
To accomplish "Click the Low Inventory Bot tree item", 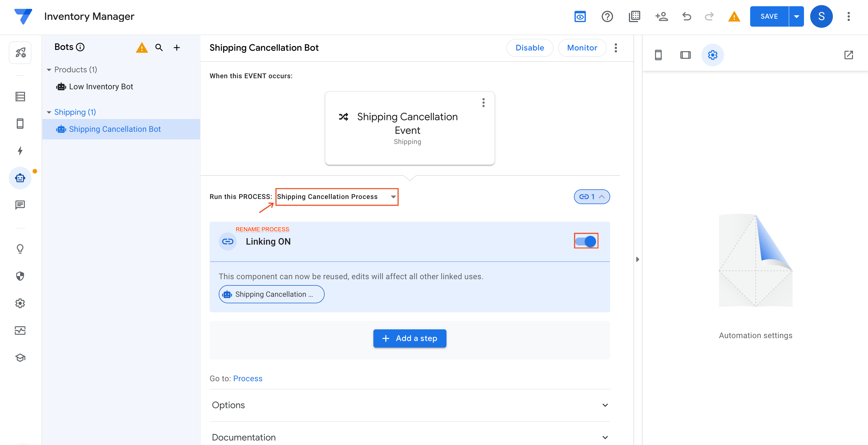I will tap(101, 86).
